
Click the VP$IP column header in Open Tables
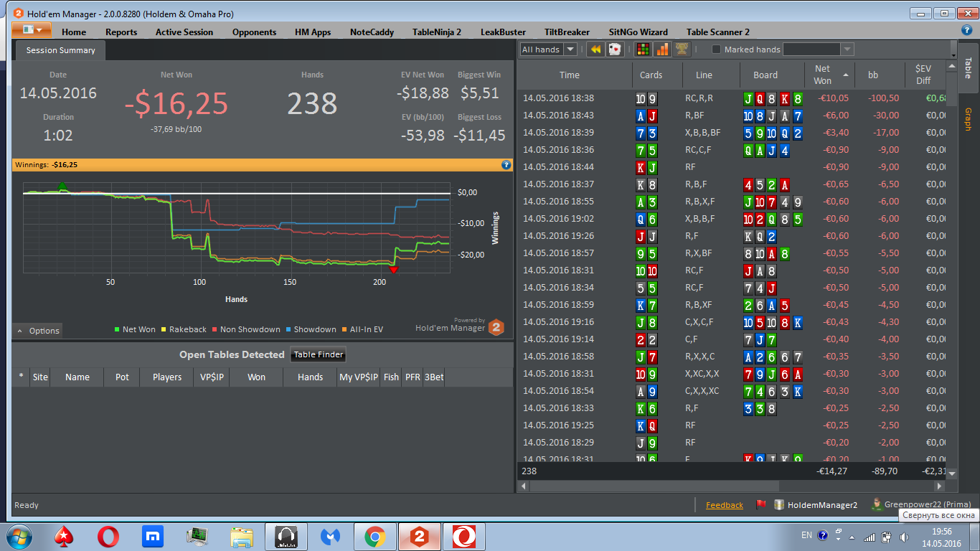coord(211,377)
